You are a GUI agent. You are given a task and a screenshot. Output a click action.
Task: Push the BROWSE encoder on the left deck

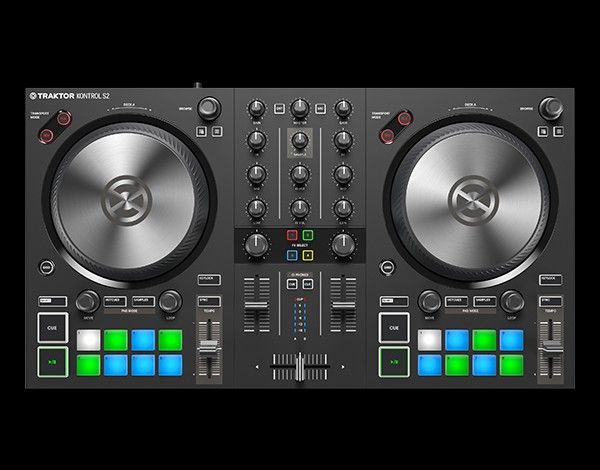pyautogui.click(x=209, y=108)
